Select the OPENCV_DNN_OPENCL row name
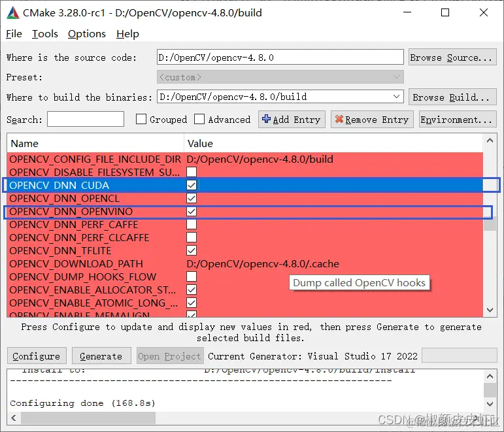The height and width of the screenshot is (432, 504). tap(65, 198)
